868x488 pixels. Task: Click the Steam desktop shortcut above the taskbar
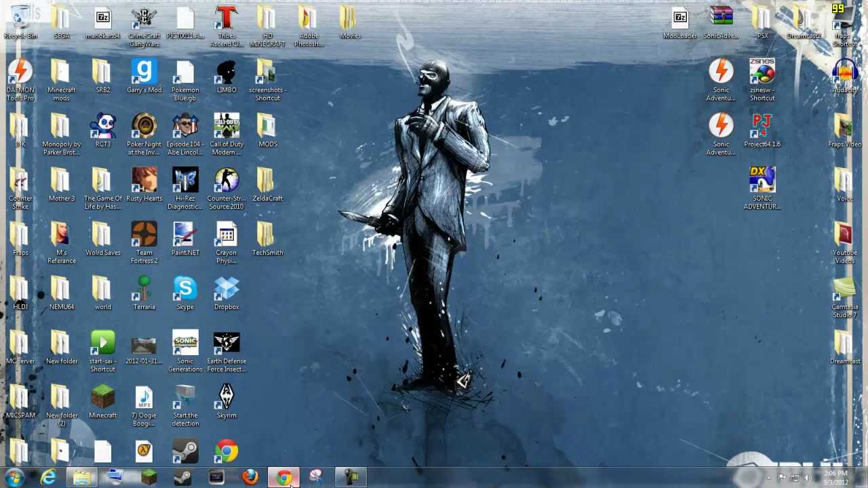(185, 452)
